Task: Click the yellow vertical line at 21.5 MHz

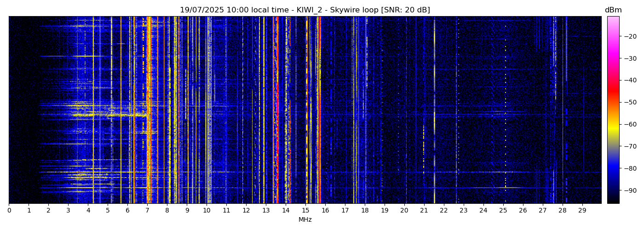Action: coord(434,110)
